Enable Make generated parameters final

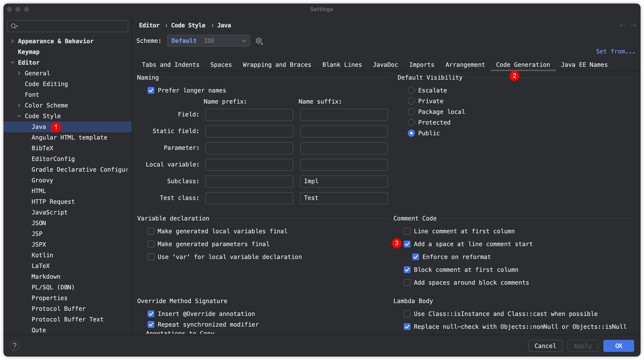click(x=151, y=244)
